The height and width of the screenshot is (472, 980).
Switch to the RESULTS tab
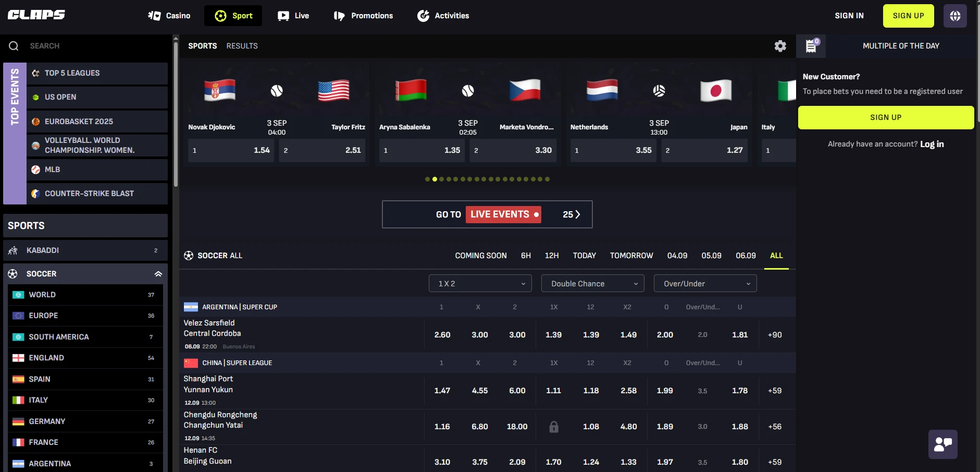(242, 46)
